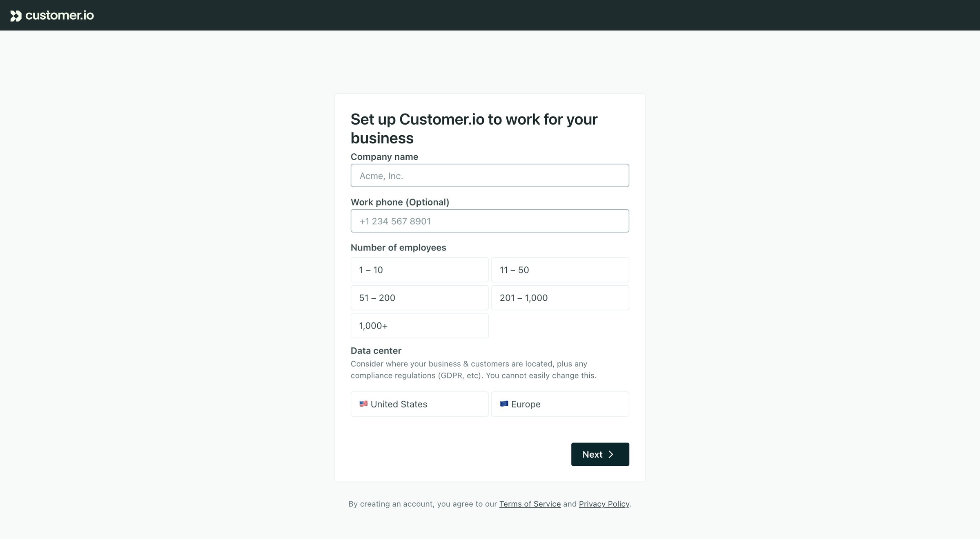Continue with the Next button
This screenshot has width=980, height=539.
pos(600,454)
